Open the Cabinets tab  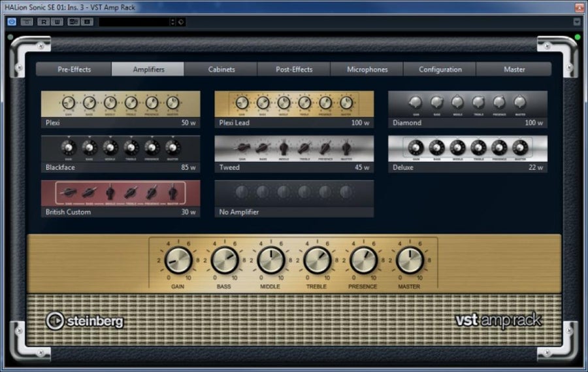[221, 69]
